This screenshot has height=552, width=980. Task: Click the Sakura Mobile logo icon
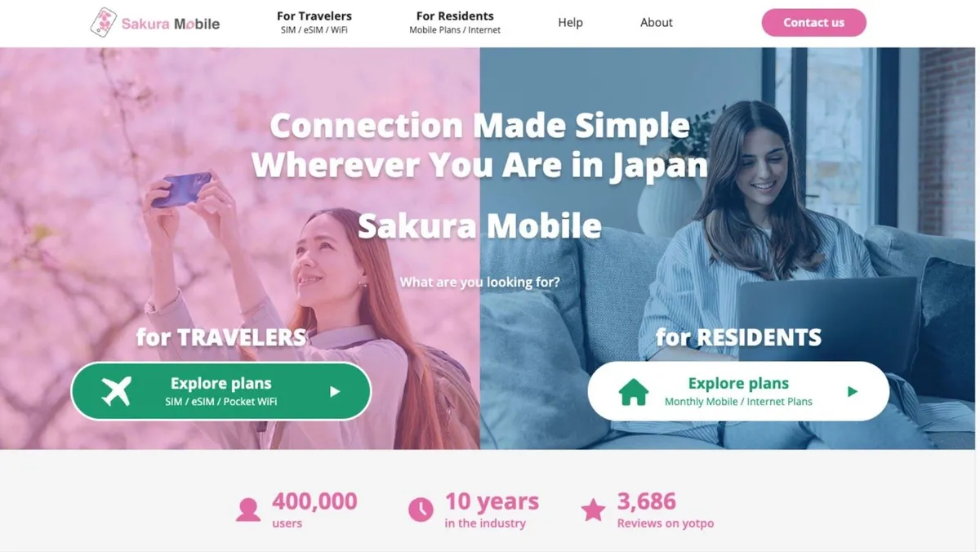coord(103,23)
